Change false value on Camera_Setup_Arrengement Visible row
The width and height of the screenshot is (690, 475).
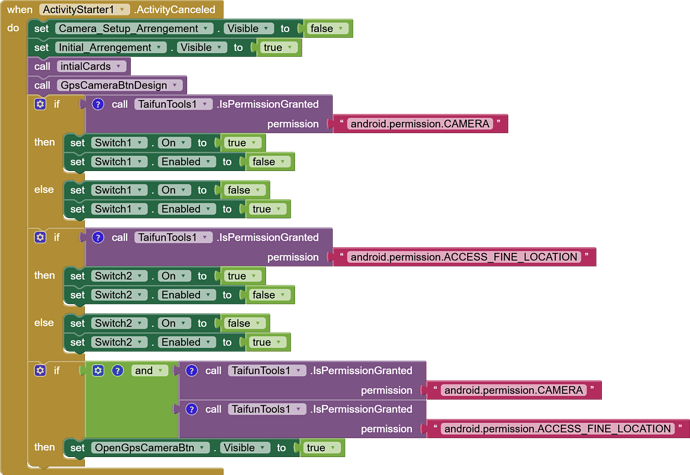327,29
